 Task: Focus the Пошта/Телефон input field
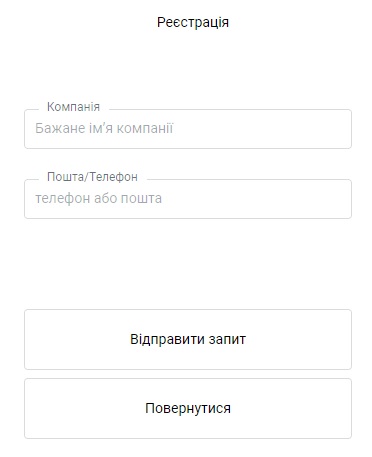click(x=188, y=199)
